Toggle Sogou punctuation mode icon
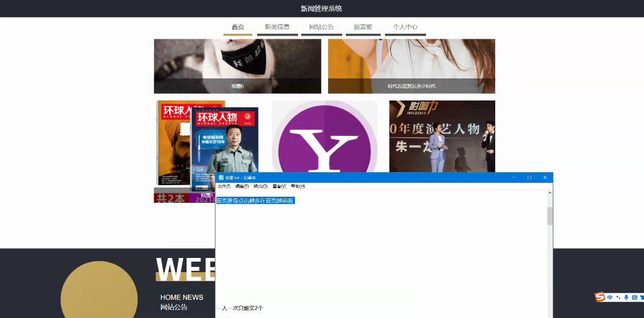Screen dimensions: 644x318 tap(618, 297)
